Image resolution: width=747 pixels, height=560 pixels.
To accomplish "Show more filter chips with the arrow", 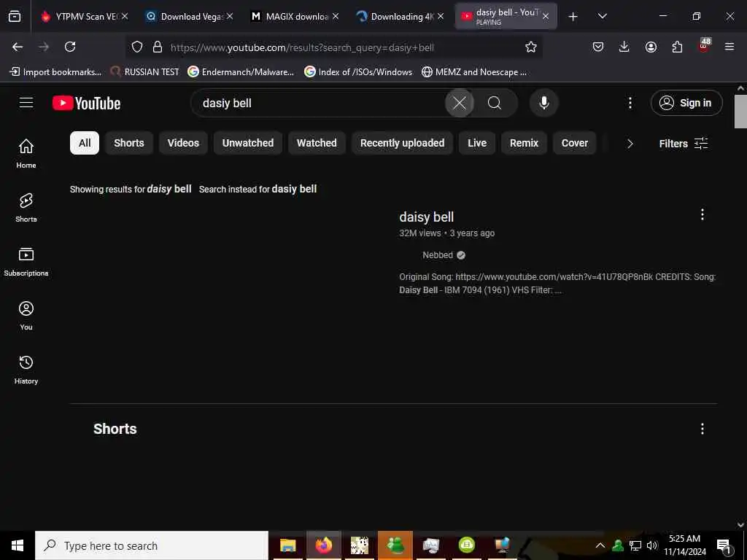I will click(x=630, y=144).
